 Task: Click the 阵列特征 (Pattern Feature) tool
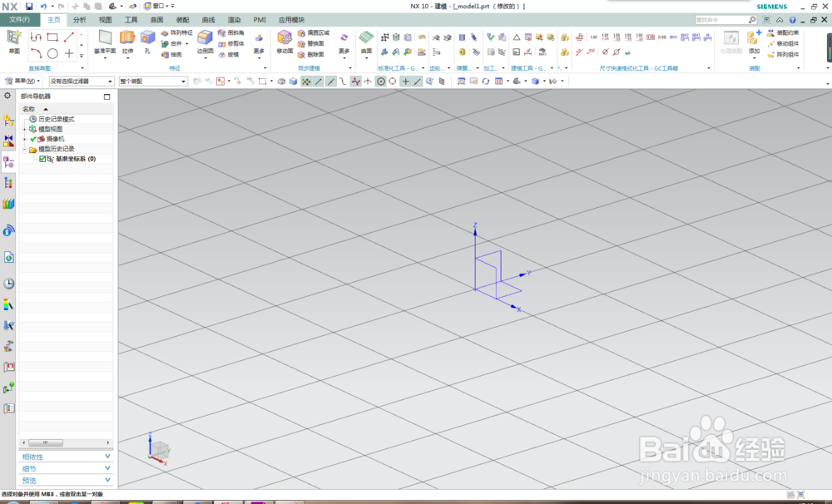[176, 33]
